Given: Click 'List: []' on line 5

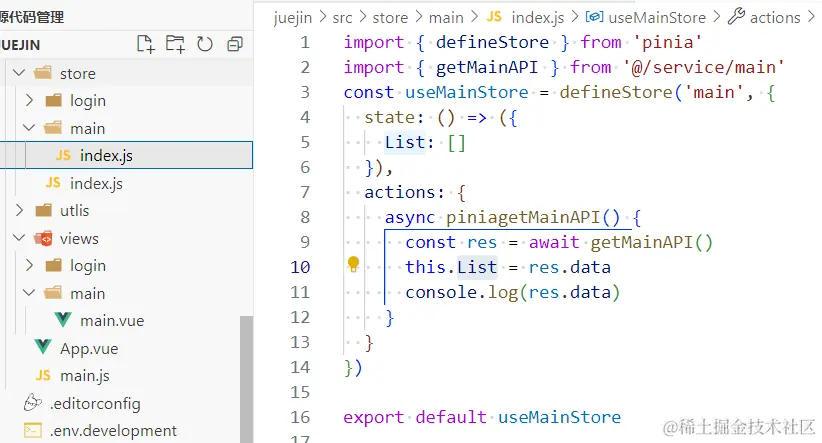Looking at the screenshot, I should pos(425,142).
